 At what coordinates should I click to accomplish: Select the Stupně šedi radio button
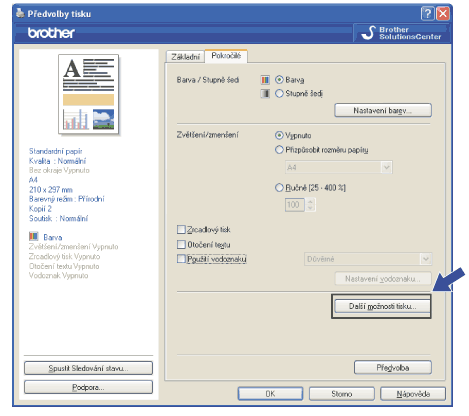279,94
